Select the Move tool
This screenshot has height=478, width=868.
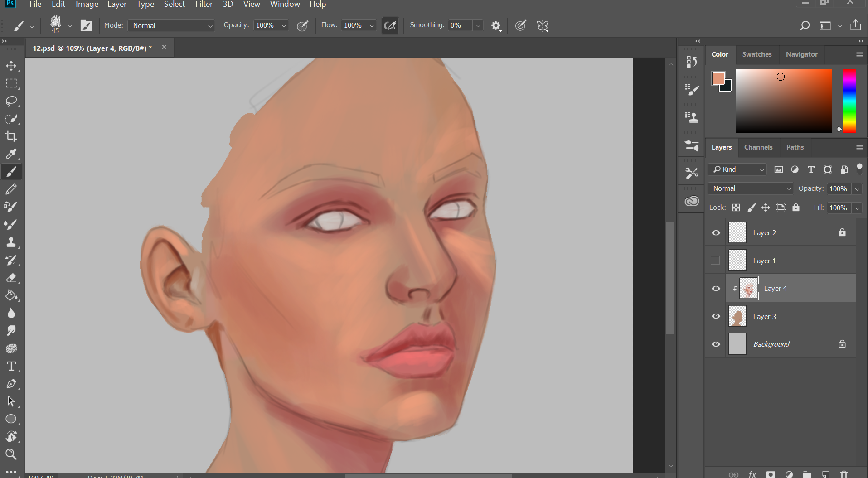tap(11, 66)
